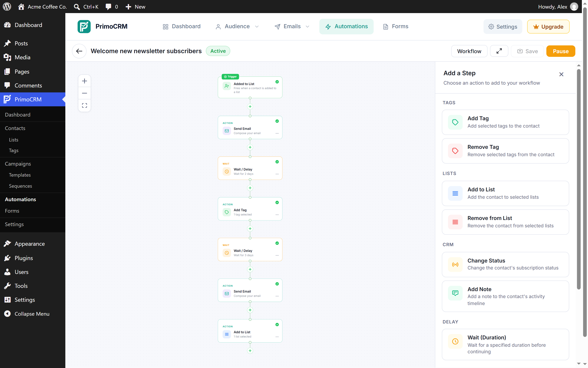This screenshot has width=588, height=368.
Task: Open options for Wait for 2 days node
Action: (277, 174)
